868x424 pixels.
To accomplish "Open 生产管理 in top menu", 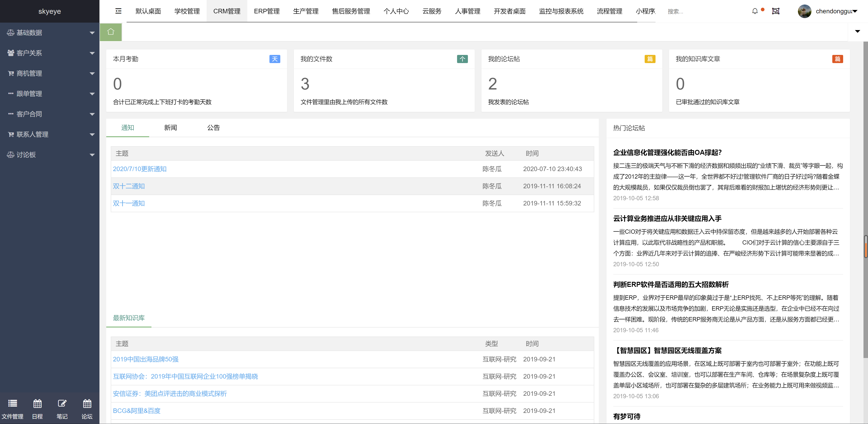I will pos(306,11).
